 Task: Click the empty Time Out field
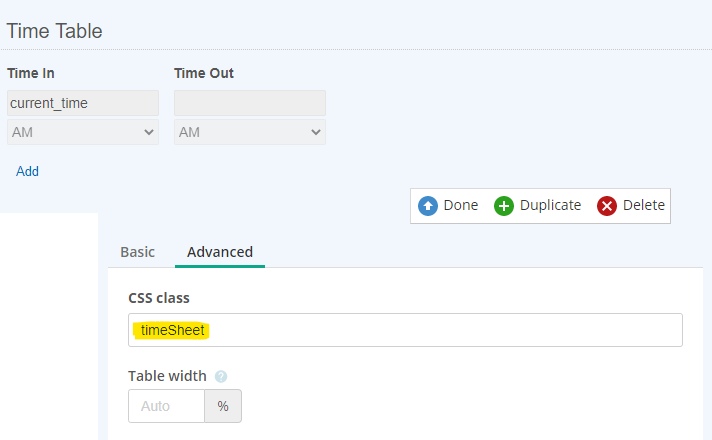[250, 103]
